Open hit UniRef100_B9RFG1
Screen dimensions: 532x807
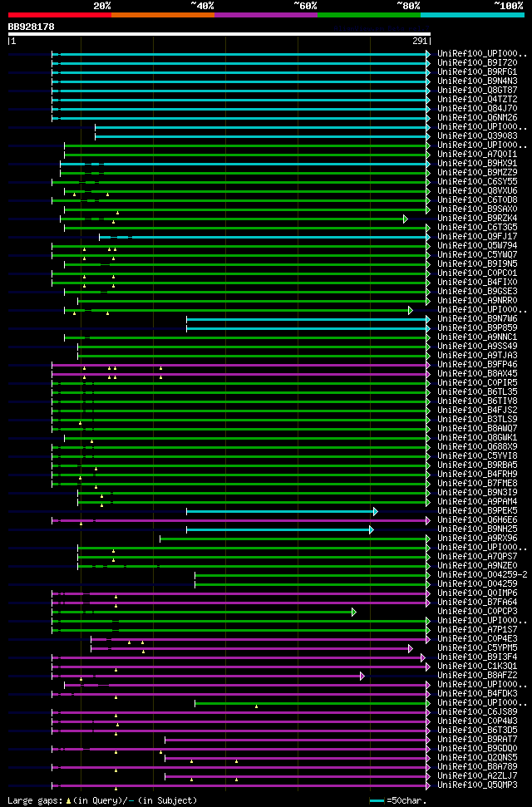pos(477,72)
